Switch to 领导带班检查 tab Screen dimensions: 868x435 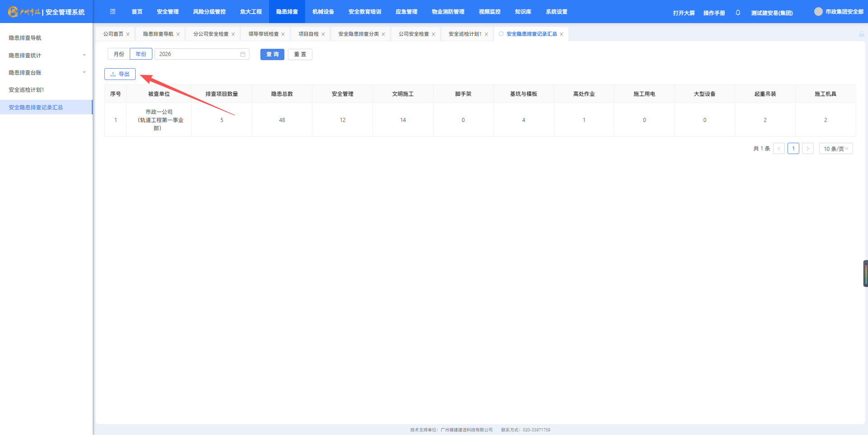point(263,34)
